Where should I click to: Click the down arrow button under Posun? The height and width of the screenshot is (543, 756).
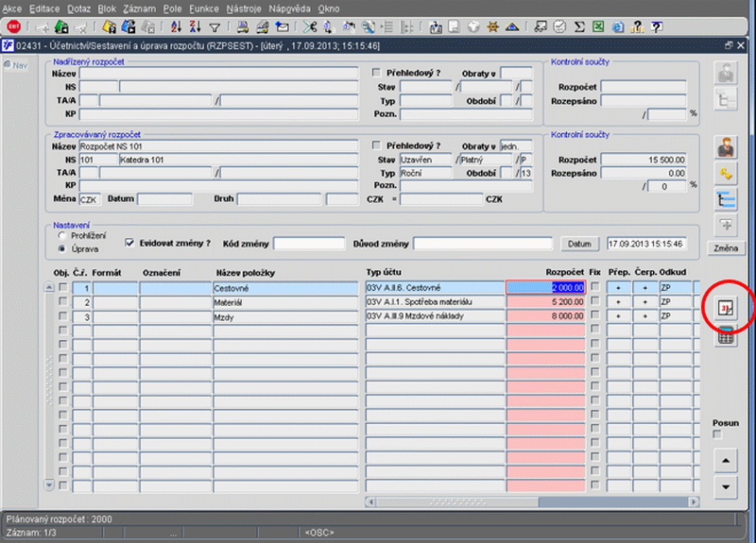tap(725, 486)
